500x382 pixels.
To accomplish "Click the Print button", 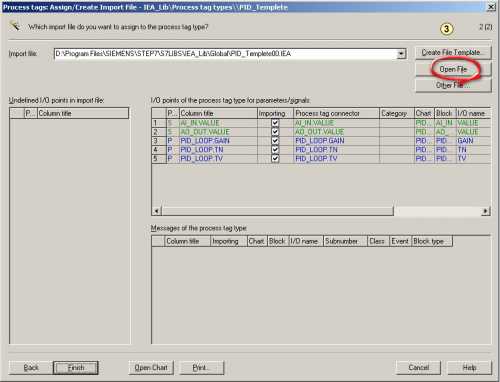I will pos(202,368).
